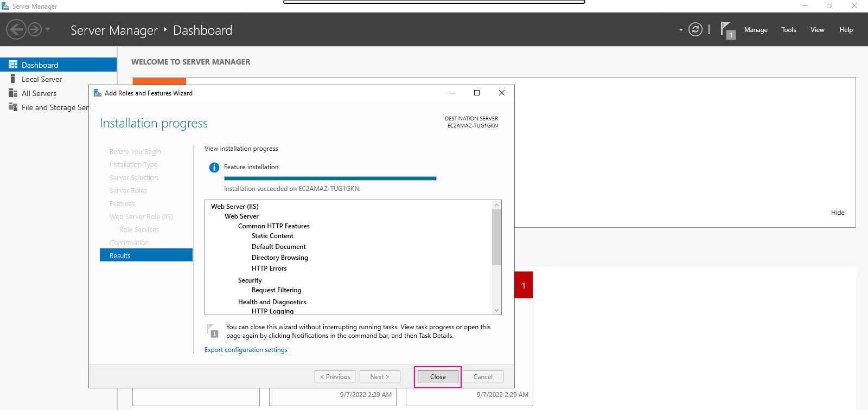Click the Before You Begin wizard step
This screenshot has width=868, height=410.
tap(135, 151)
